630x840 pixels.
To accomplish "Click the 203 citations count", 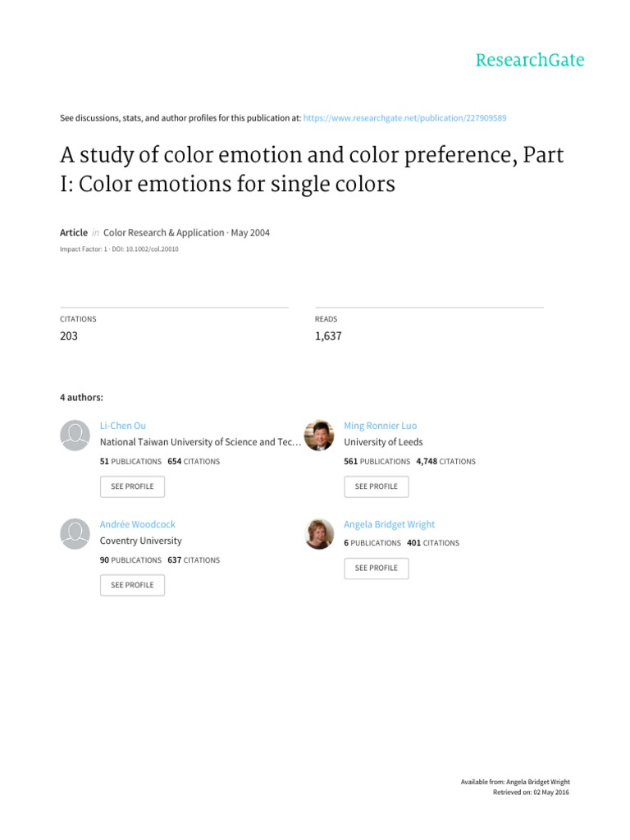I will pos(69,336).
